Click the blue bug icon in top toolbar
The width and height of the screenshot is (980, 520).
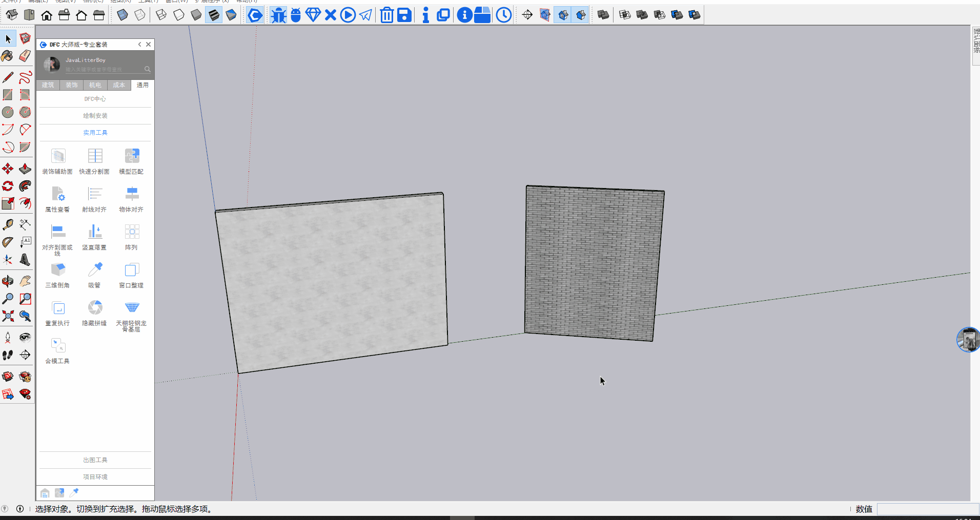[x=278, y=15]
